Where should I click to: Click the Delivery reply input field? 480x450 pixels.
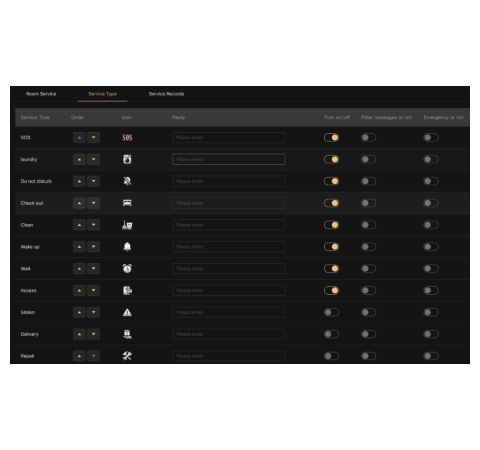229,334
